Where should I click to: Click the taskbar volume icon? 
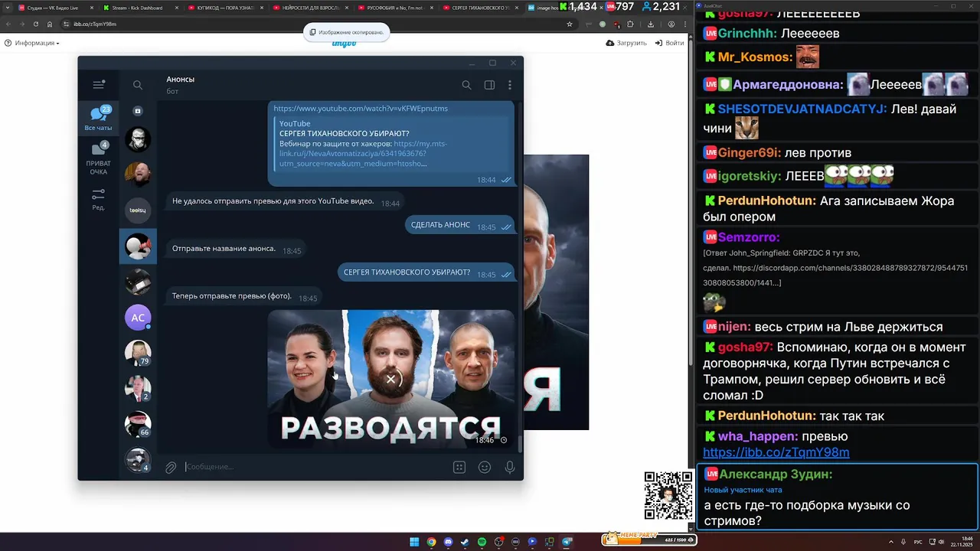(940, 542)
